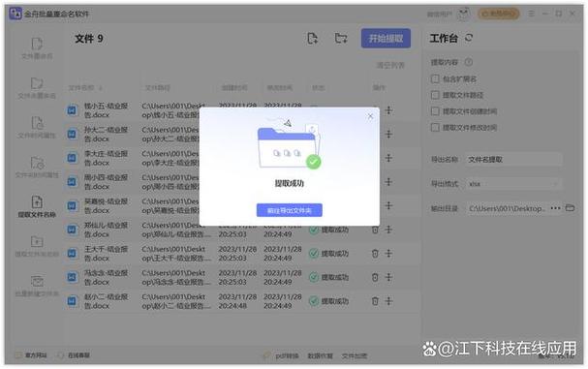This screenshot has width=588, height=369.
Task: Click the move icon for 李大庄 row
Action: tap(388, 158)
